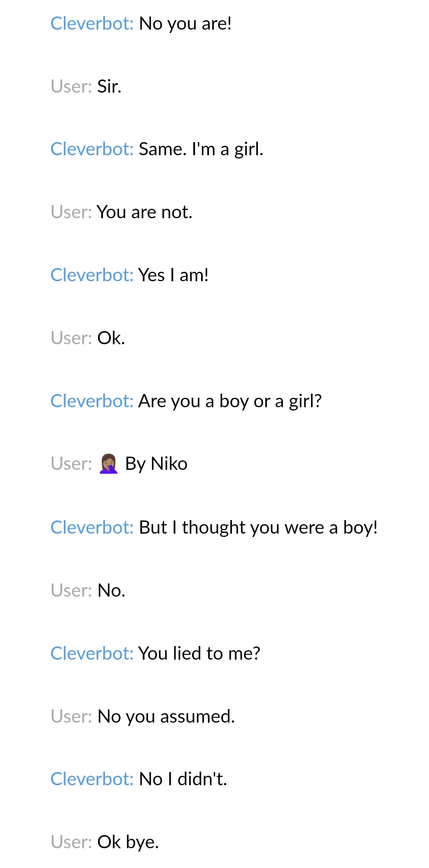This screenshot has height=868, width=429.
Task: Tap the User label before "Sir."
Action: point(71,86)
